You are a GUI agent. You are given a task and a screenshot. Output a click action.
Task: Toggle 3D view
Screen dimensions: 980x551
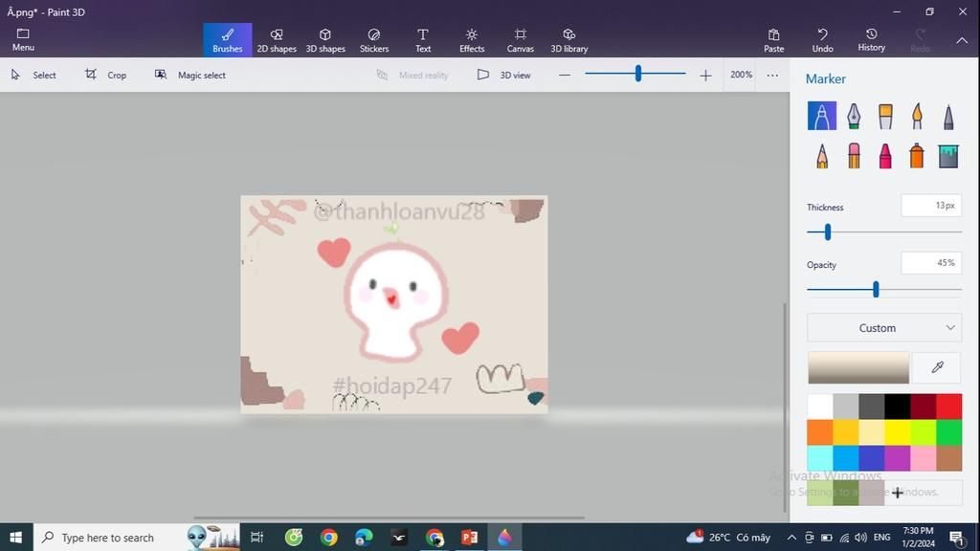(503, 75)
